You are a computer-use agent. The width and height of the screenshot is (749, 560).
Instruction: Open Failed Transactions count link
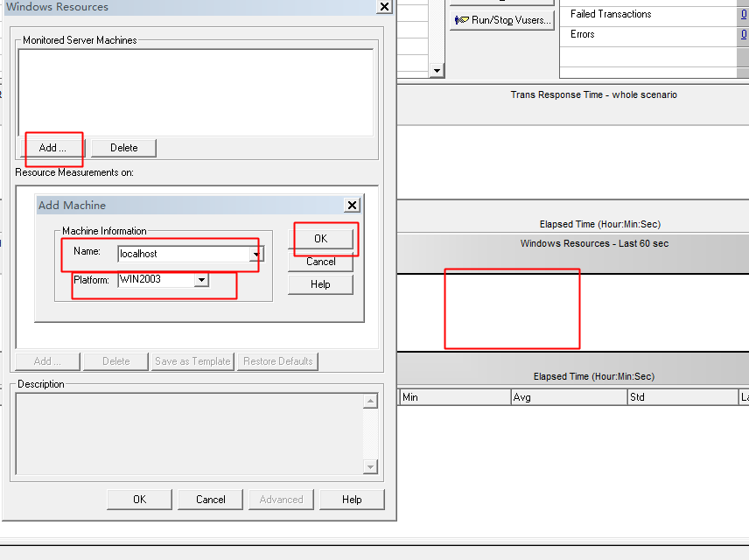744,14
